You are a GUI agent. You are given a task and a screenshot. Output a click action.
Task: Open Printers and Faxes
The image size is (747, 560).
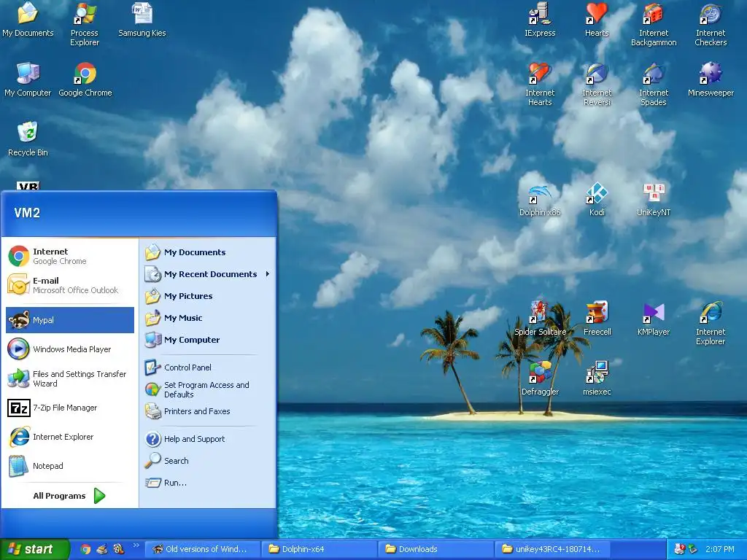pos(208,411)
